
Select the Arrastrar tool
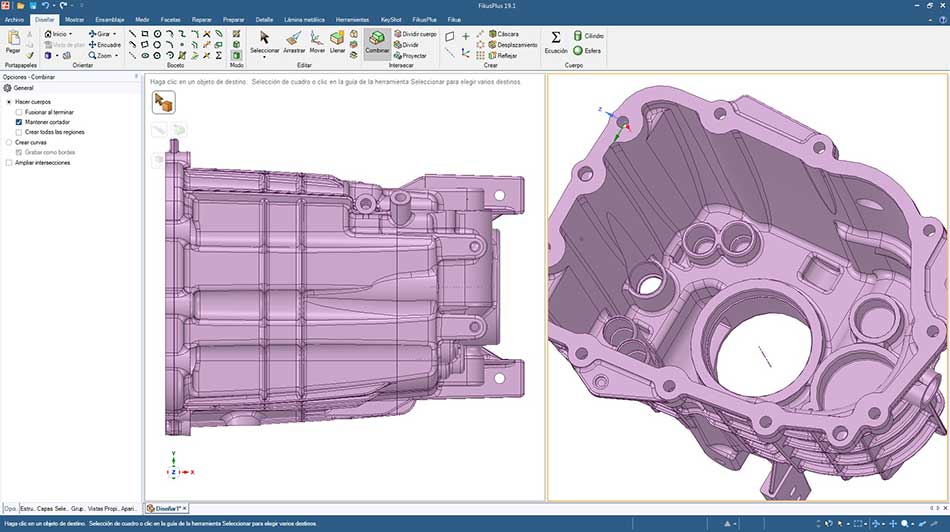coord(294,41)
